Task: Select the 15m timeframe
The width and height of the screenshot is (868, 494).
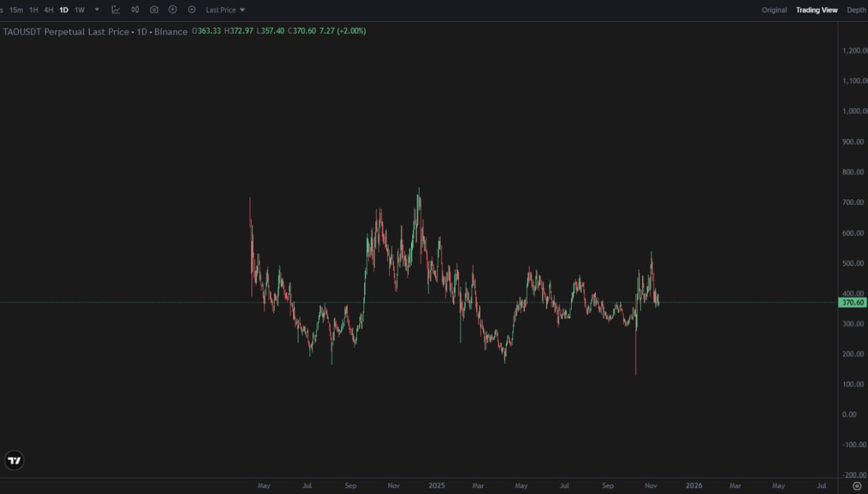Action: click(16, 10)
